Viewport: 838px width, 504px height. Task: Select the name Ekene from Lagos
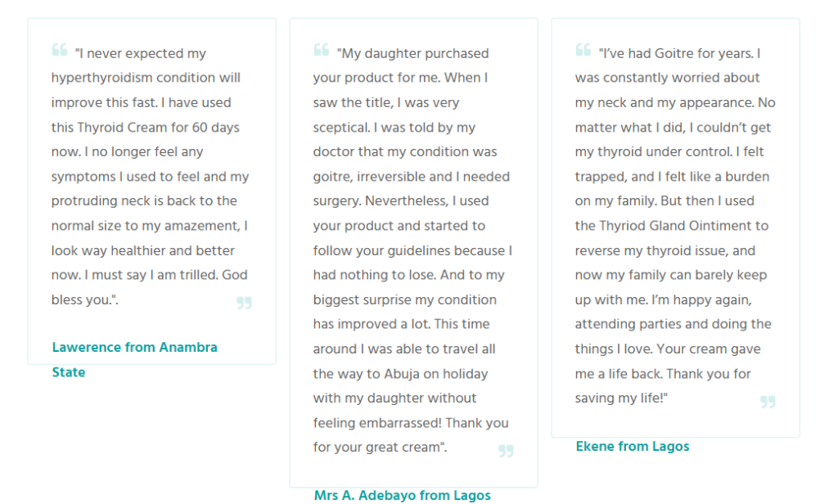[x=632, y=447]
